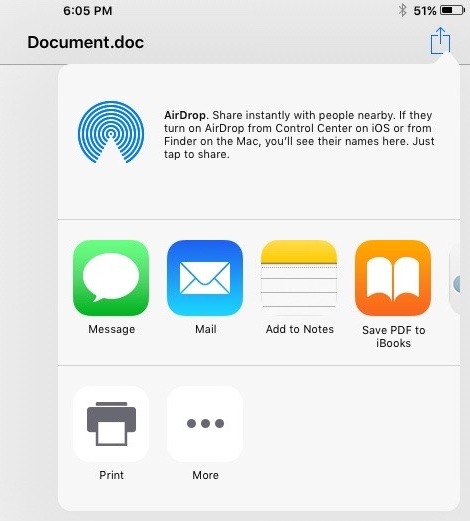Select the orange iBooks open-book icon

pos(393,278)
